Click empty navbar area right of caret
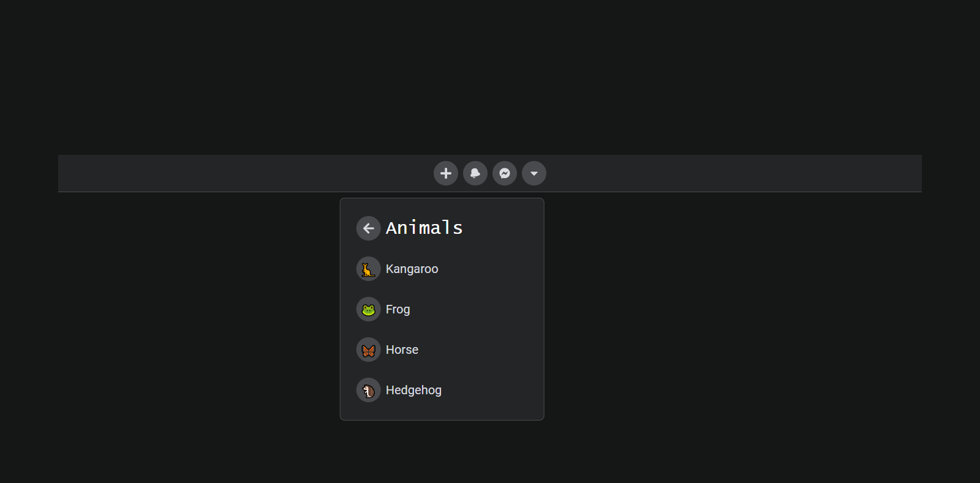Screen dimensions: 980x483 click(735, 173)
